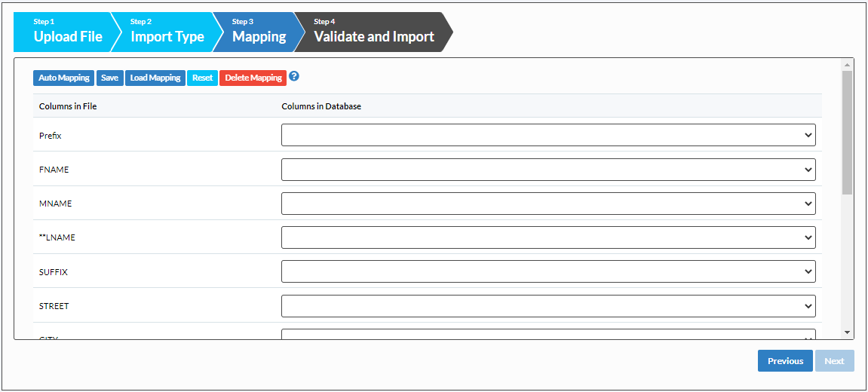Open the Prefix database column dropdown

click(548, 135)
